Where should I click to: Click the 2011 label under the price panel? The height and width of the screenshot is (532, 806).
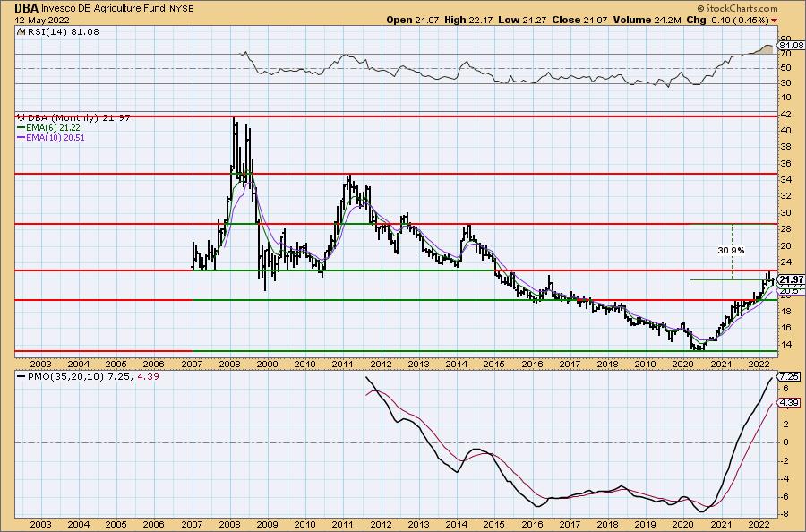tap(342, 364)
